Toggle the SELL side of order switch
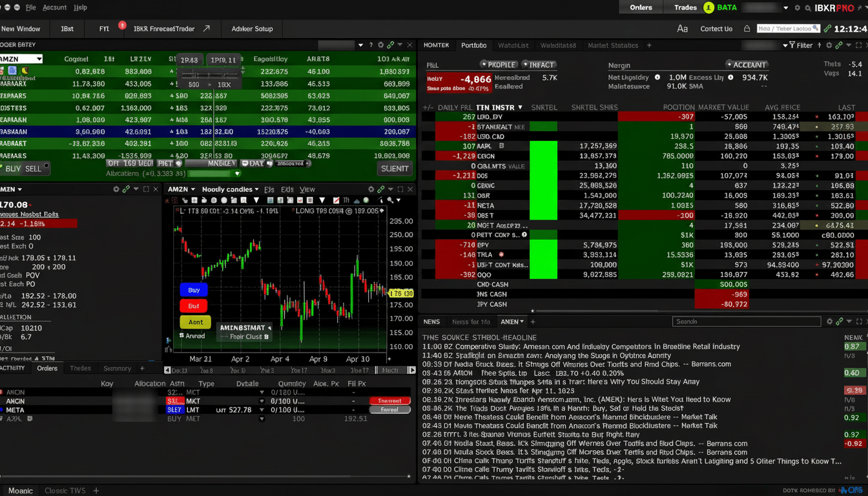 (33, 169)
